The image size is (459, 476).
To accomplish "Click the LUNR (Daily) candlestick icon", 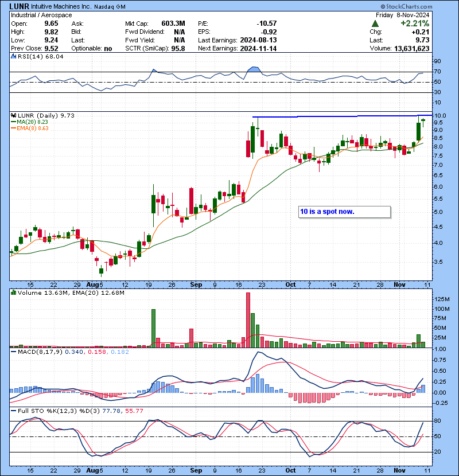I will click(x=13, y=115).
